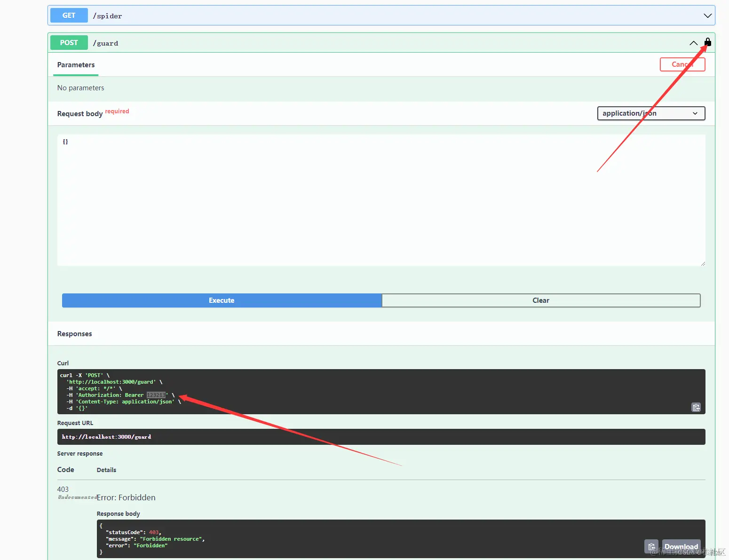Viewport: 729px width, 560px height.
Task: Click the Execute button
Action: point(222,300)
